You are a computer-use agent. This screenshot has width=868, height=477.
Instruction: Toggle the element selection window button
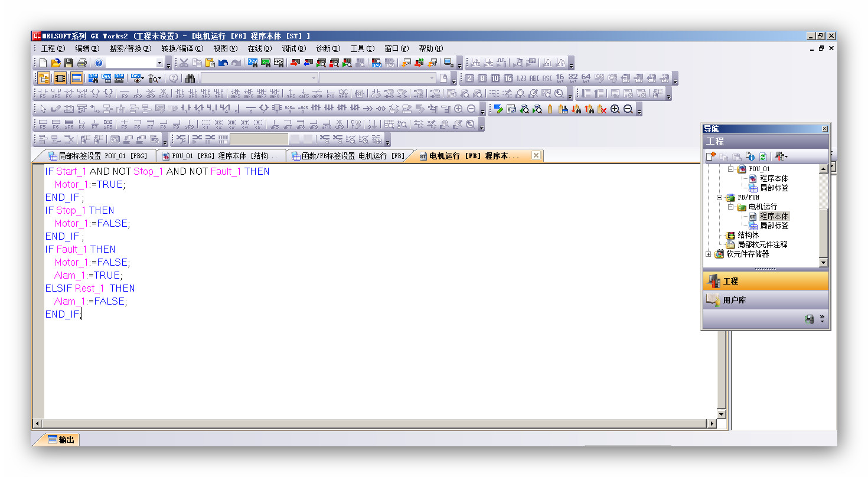[60, 79]
